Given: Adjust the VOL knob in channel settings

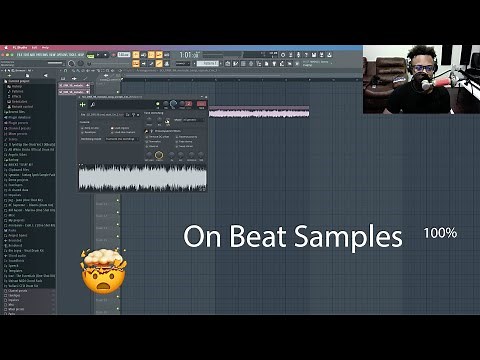Looking at the screenshot, I should [173, 104].
